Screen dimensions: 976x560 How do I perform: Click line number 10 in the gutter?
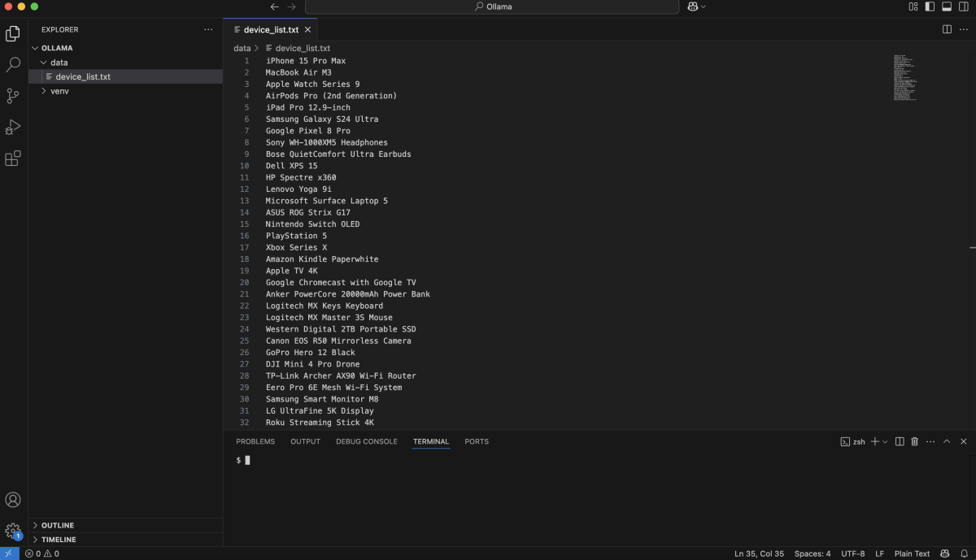coord(244,166)
